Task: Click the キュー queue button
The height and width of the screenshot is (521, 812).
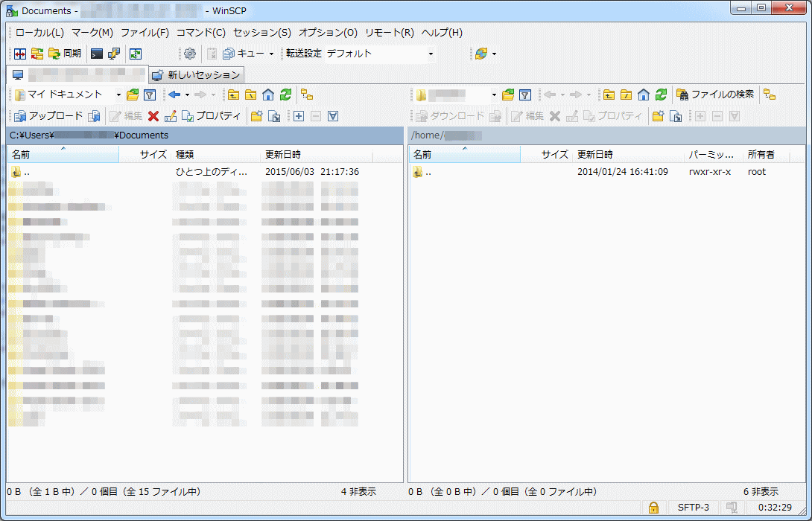Action: pos(243,54)
